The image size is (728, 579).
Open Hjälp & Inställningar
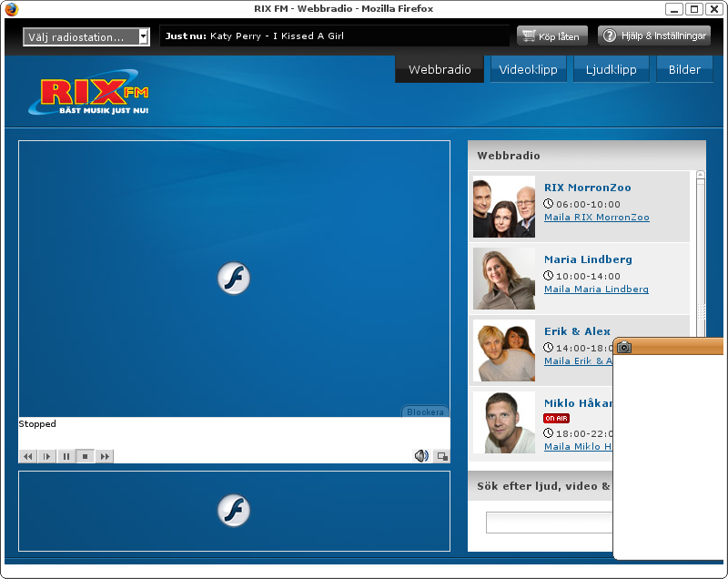pos(654,36)
